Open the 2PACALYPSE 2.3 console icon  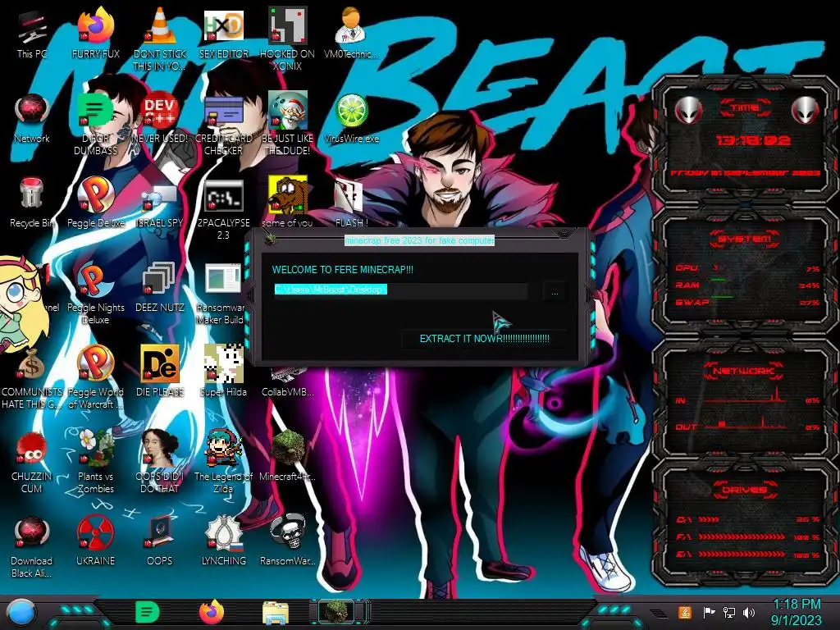(x=223, y=209)
